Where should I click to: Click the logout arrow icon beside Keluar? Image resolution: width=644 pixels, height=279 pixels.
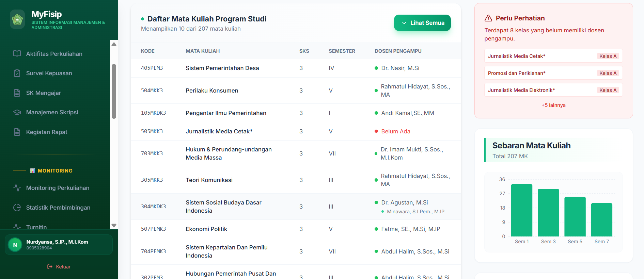(50, 267)
